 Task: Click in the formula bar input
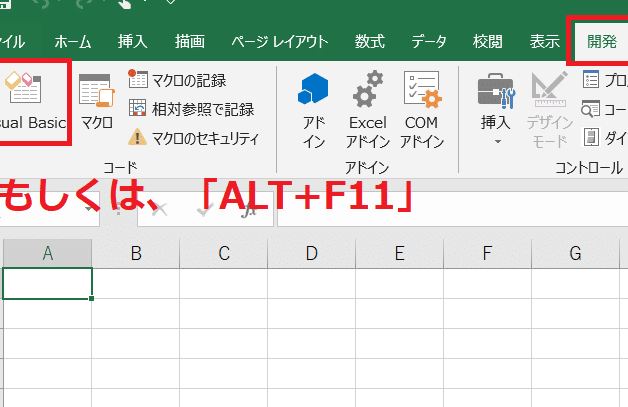(x=450, y=208)
